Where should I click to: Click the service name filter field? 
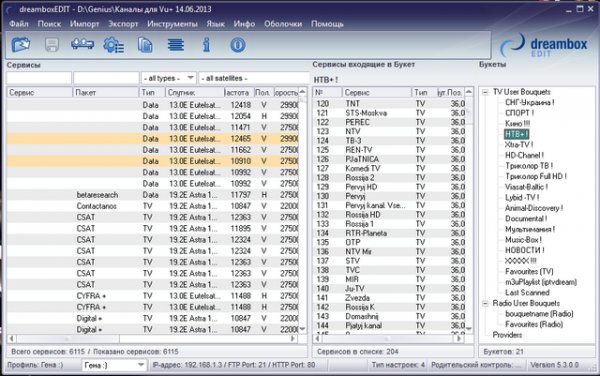pos(39,78)
